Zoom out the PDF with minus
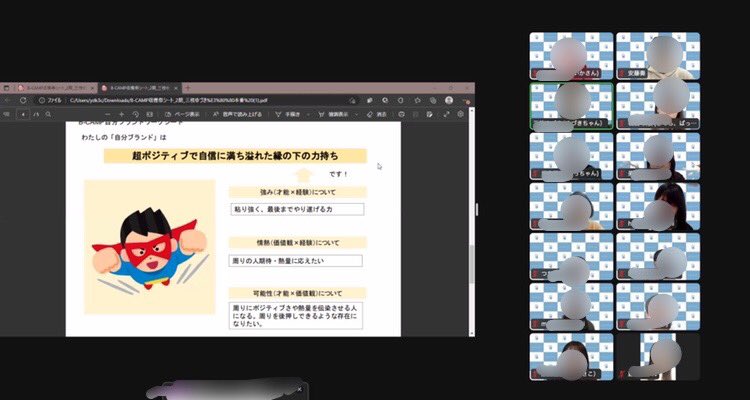The height and width of the screenshot is (400, 750). pyautogui.click(x=108, y=114)
